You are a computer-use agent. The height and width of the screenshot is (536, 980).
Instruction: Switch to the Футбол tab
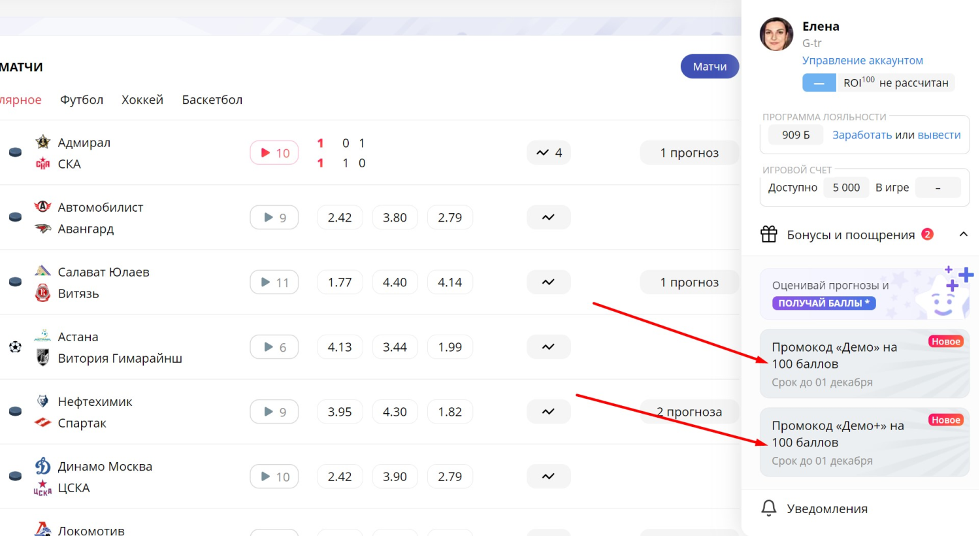82,100
